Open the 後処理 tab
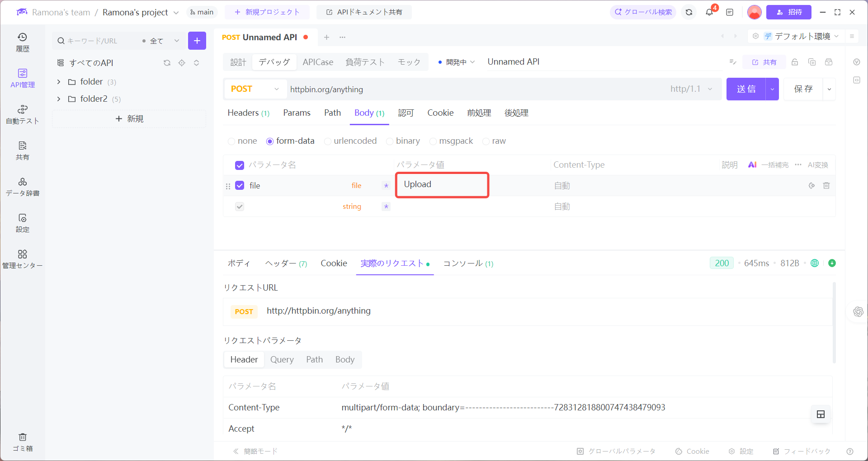 516,113
